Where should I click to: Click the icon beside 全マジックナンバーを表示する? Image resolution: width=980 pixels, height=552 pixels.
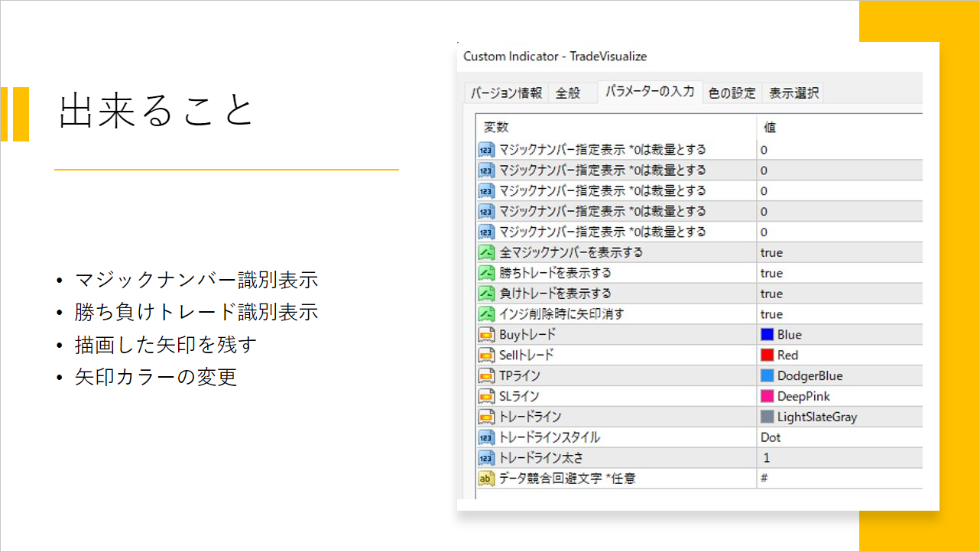tap(486, 252)
